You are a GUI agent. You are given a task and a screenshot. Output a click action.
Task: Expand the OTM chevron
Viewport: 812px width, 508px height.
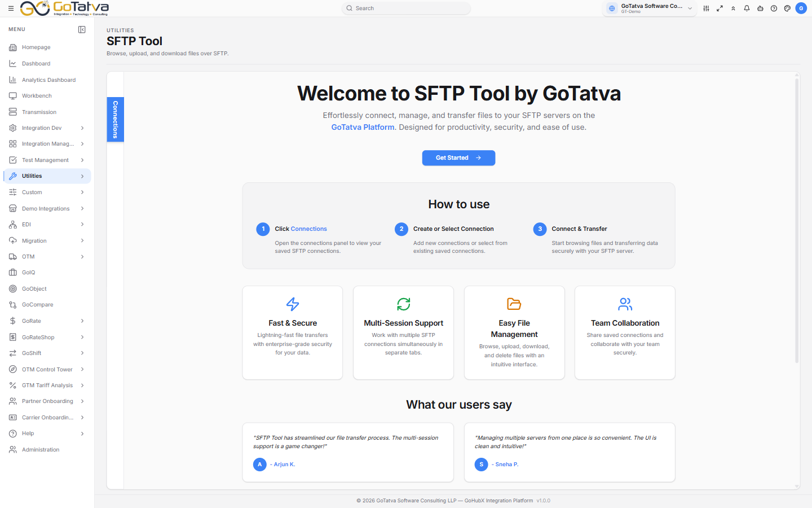pos(82,257)
